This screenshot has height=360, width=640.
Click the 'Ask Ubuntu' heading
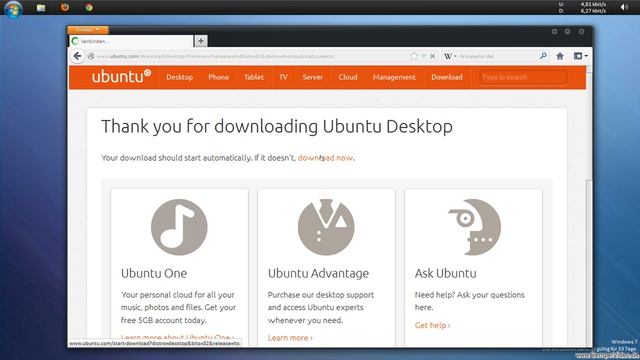click(445, 273)
